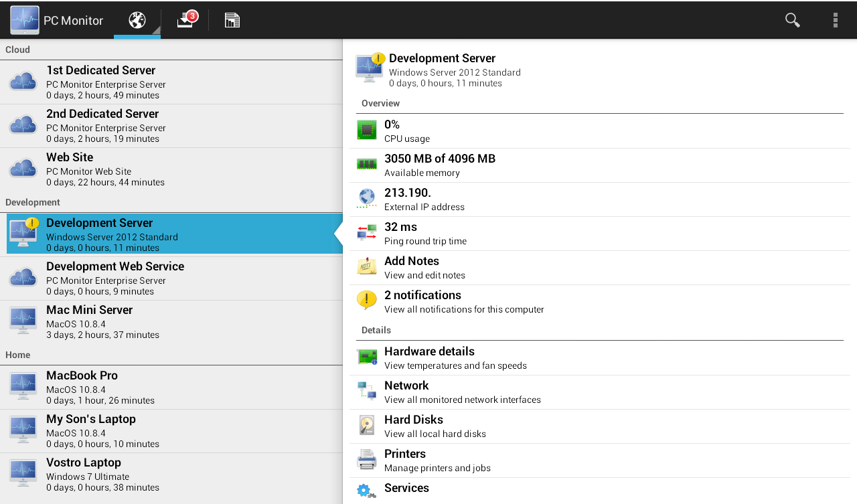Click the MacBook Pro monitor icon
This screenshot has width=857, height=504.
pyautogui.click(x=23, y=387)
